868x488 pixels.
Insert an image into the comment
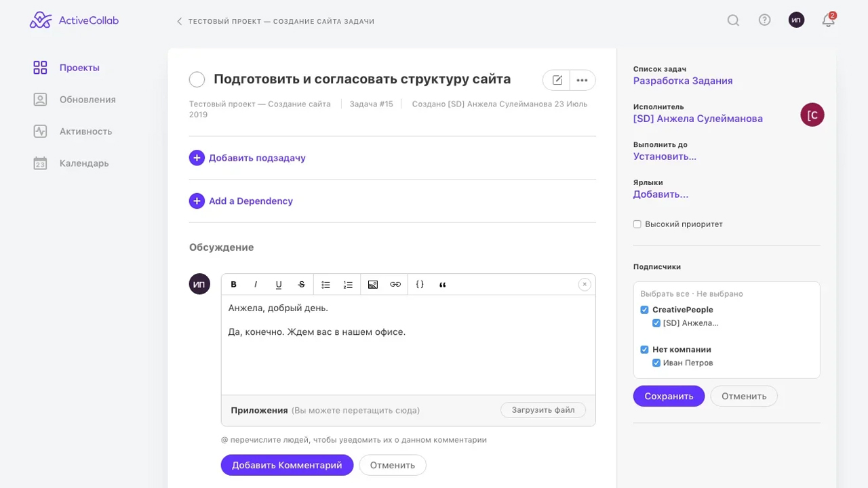click(372, 285)
